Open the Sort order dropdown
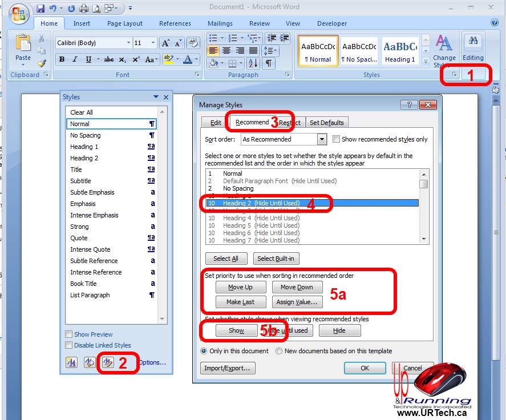The height and width of the screenshot is (420, 506). tap(321, 139)
